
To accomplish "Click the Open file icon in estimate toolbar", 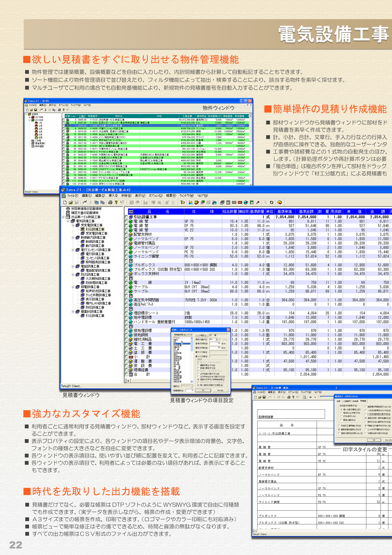I will [71, 203].
